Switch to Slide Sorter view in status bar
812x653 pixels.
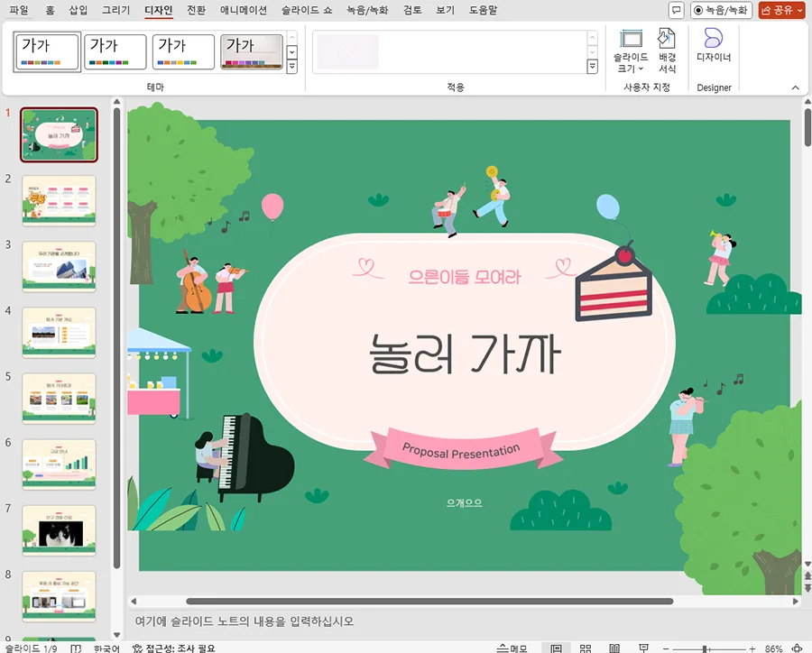tap(586, 647)
